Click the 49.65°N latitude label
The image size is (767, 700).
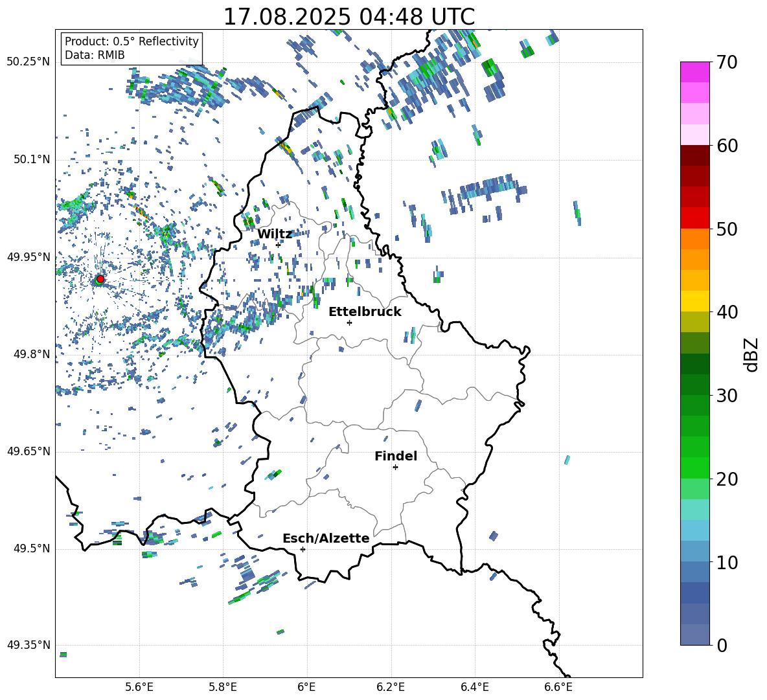[29, 451]
